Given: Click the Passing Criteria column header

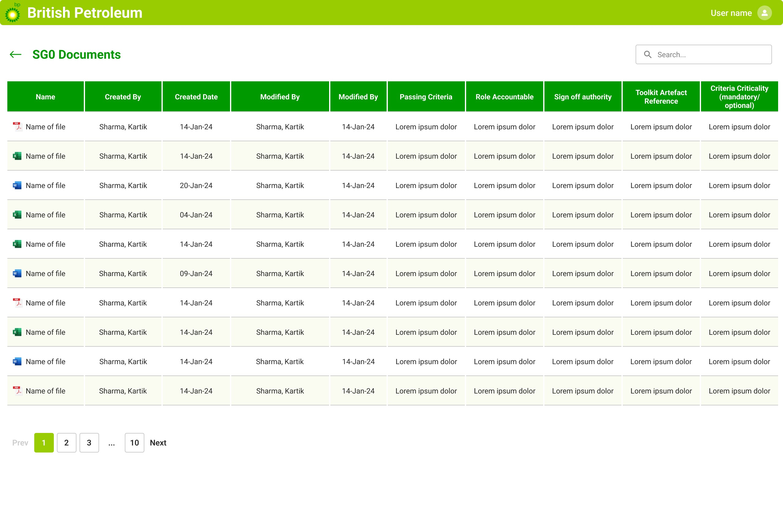Looking at the screenshot, I should pyautogui.click(x=426, y=97).
